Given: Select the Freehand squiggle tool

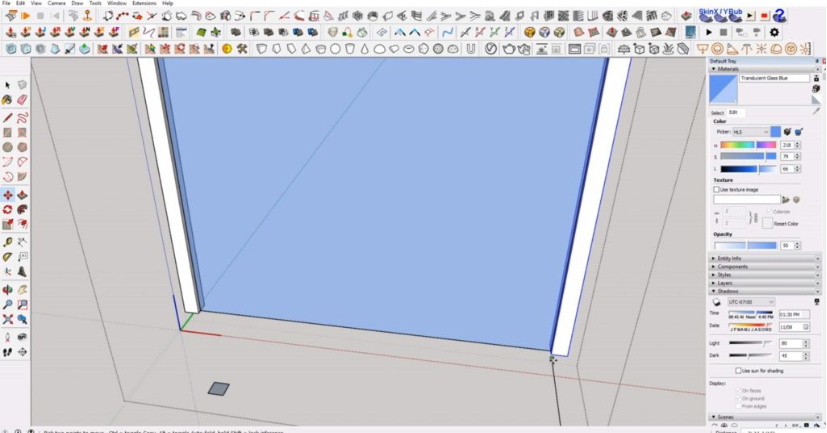Looking at the screenshot, I should click(22, 118).
